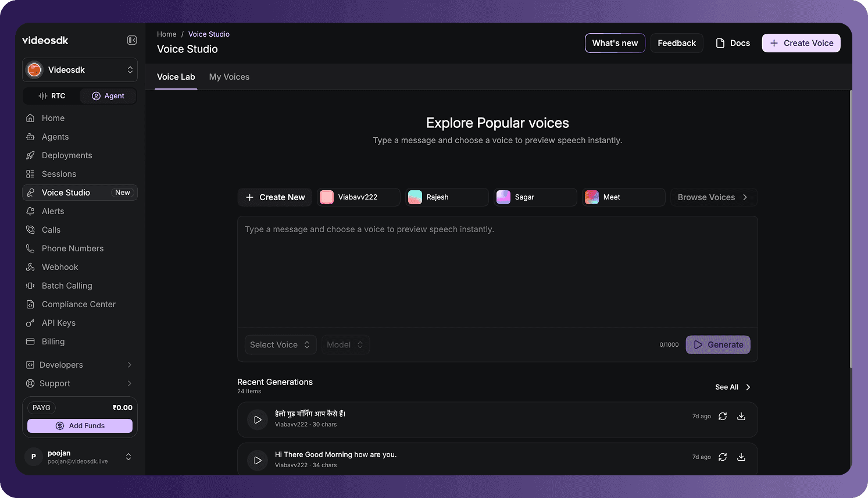Regenerate the 'Hi There Good Morning' generation
The image size is (868, 498).
[723, 457]
